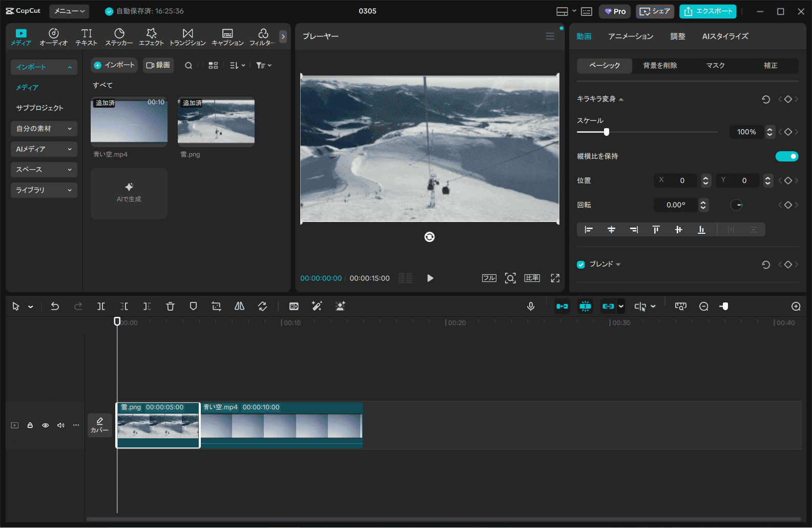
Task: Click the undo arrow in timeline toolbar
Action: (55, 306)
